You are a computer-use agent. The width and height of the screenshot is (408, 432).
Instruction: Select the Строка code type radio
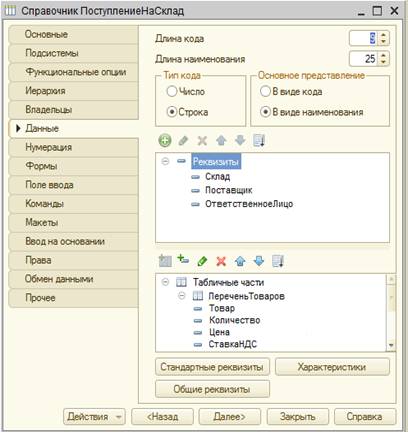(172, 112)
